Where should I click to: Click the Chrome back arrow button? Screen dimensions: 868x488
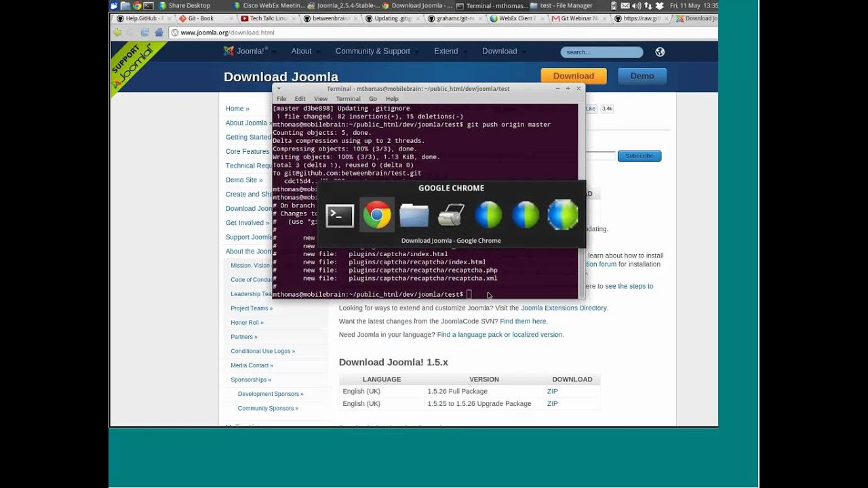117,33
